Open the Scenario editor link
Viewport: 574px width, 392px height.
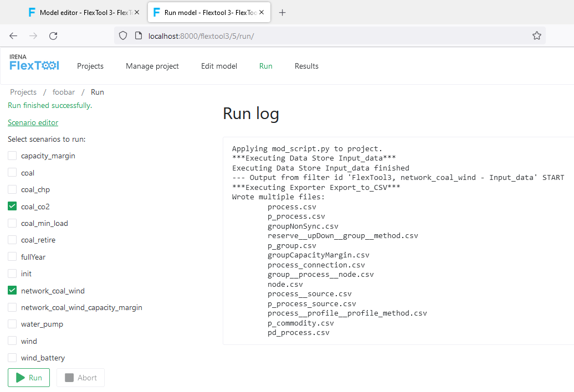[33, 122]
